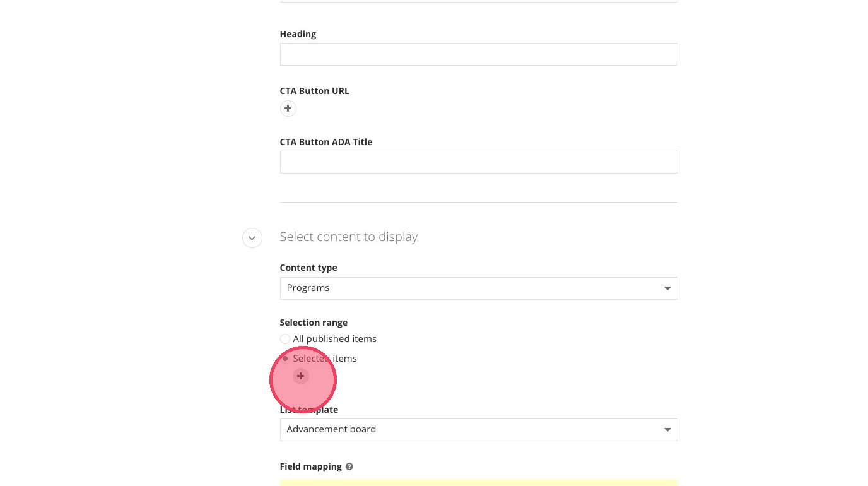The height and width of the screenshot is (486, 868).
Task: Select the All published items radio button
Action: (285, 339)
